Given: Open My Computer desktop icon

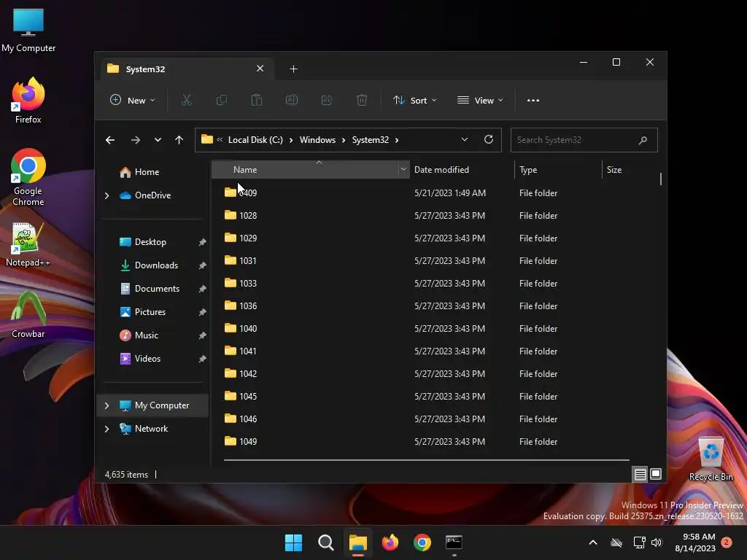Looking at the screenshot, I should click(28, 30).
